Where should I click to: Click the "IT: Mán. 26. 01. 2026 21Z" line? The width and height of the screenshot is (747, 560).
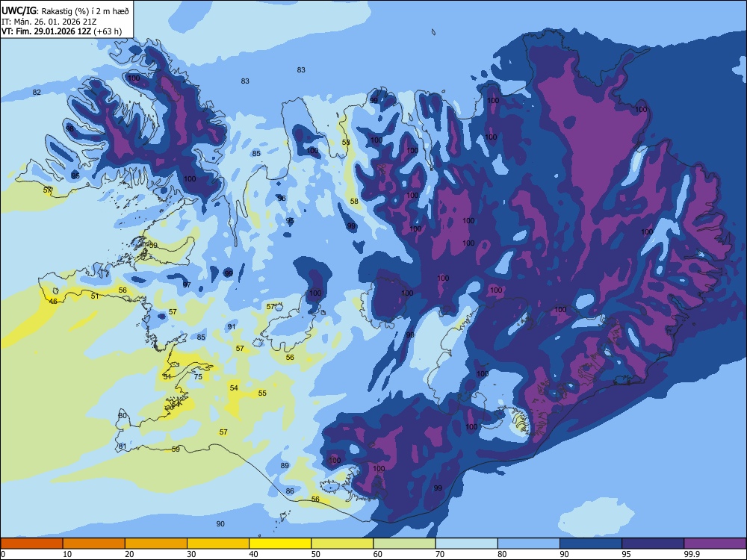click(49, 22)
